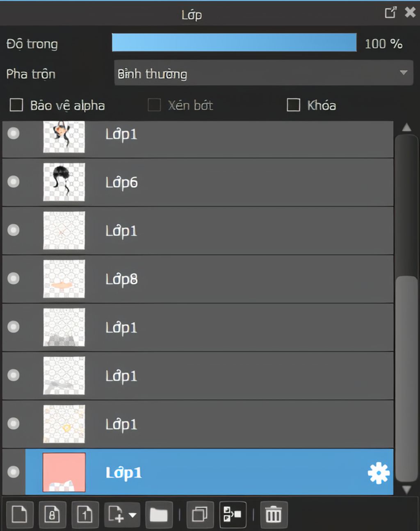The height and width of the screenshot is (531, 420).
Task: Hide the Lớp8 layer
Action: click(x=14, y=278)
